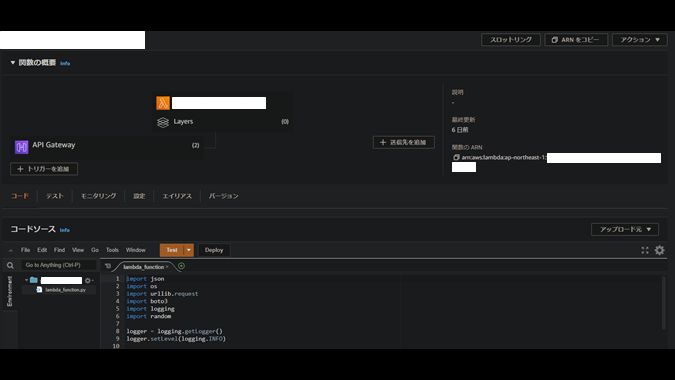Click line number 8 in gutter

point(117,331)
